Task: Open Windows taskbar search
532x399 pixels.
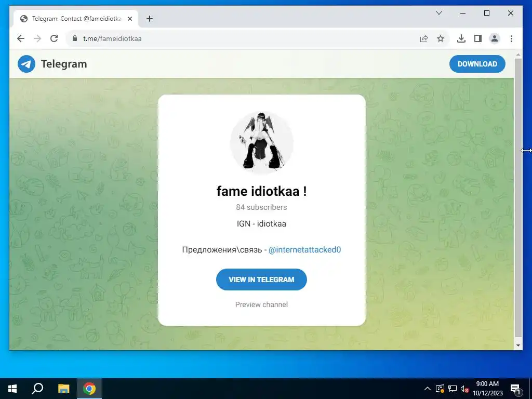Action: [x=37, y=389]
